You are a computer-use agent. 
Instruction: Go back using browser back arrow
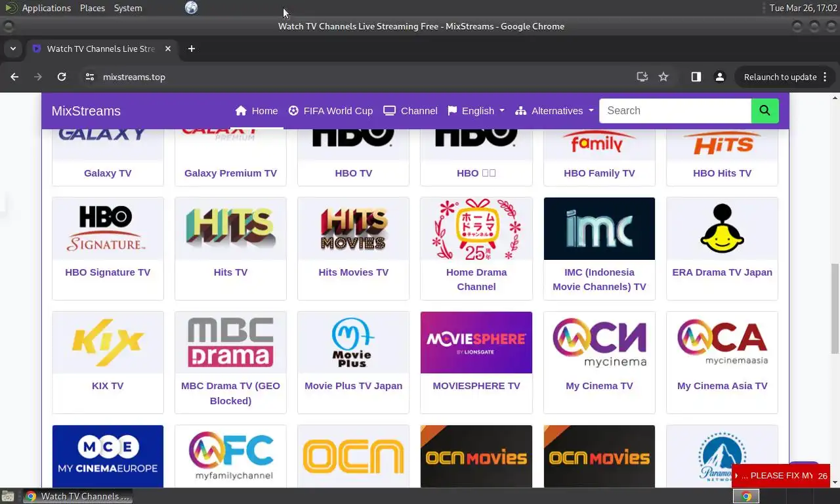pos(14,77)
